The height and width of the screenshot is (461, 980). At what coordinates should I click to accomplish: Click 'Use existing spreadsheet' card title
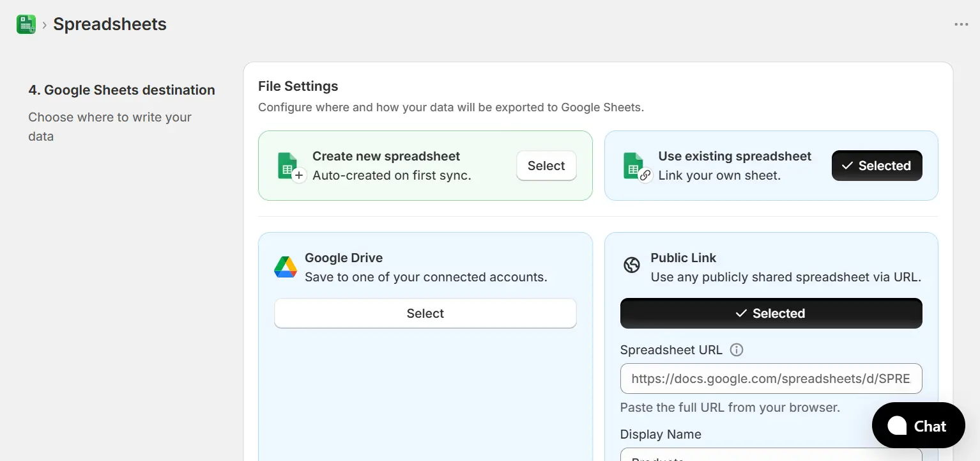pos(735,156)
